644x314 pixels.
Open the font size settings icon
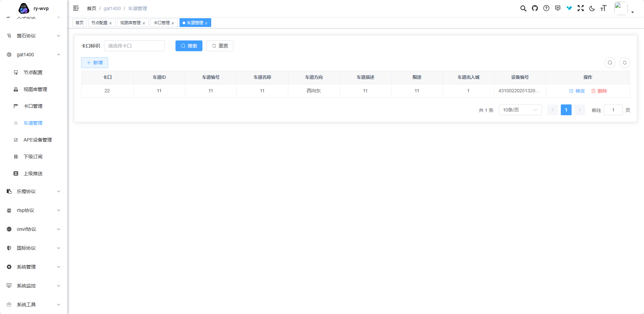[x=603, y=8]
